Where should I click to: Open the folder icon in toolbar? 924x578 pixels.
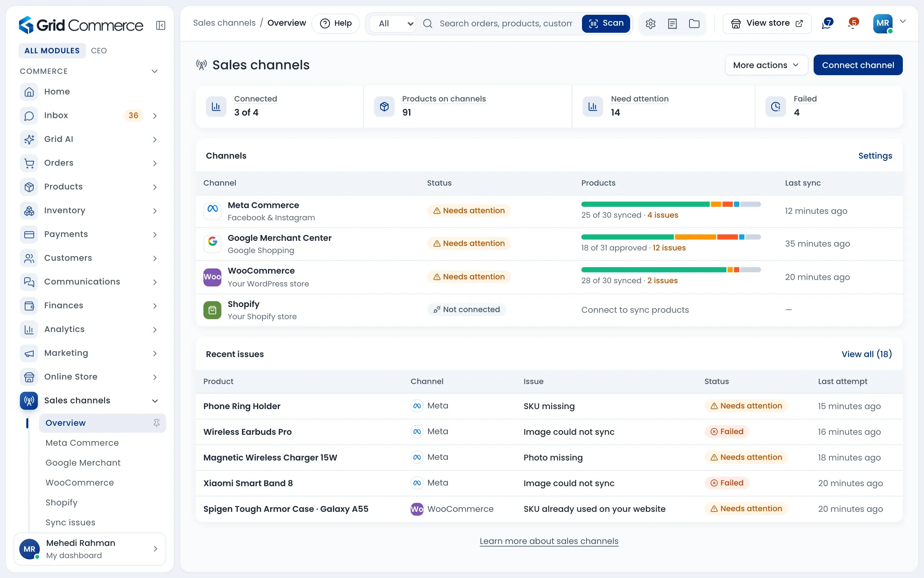694,24
